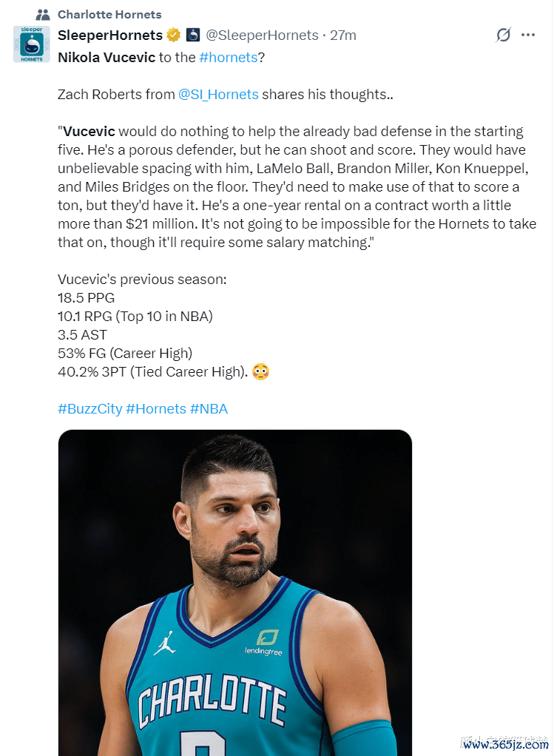Click the #NBA hashtag
554x756 pixels.
coord(209,408)
